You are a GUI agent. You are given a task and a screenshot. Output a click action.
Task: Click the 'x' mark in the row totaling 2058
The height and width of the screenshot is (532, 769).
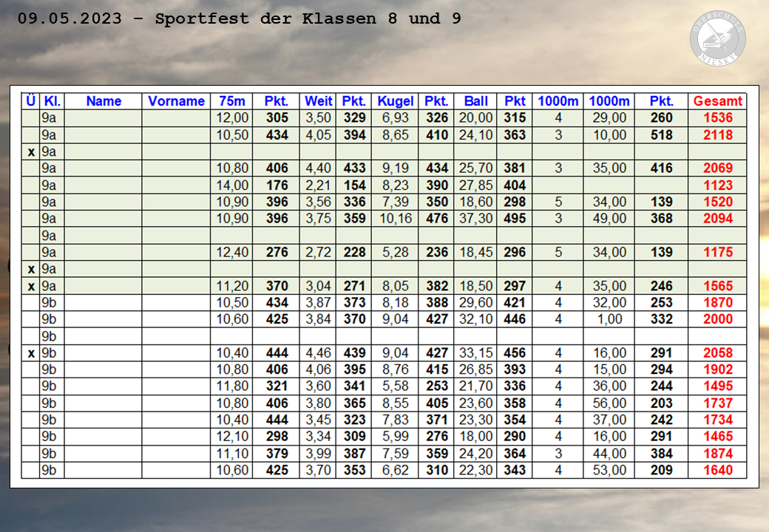[31, 354]
